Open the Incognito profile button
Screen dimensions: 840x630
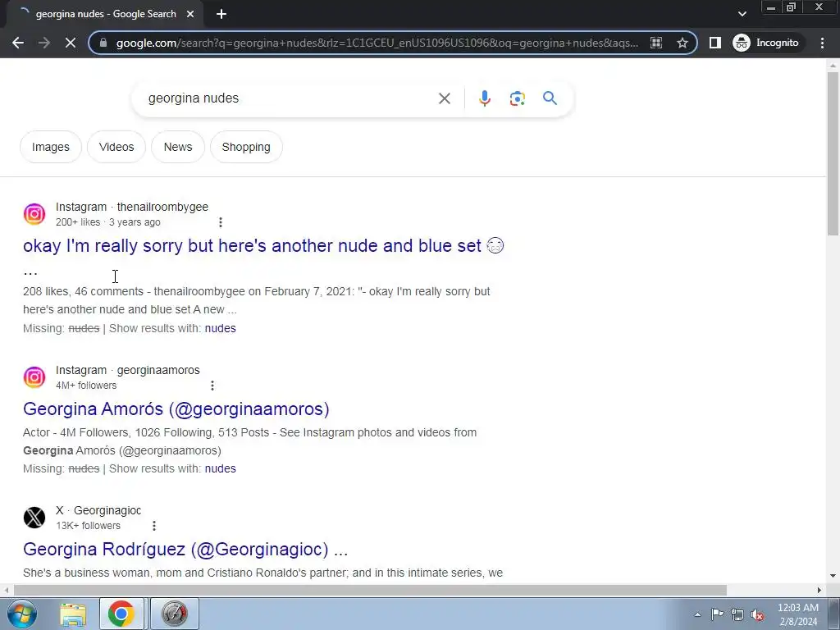765,43
